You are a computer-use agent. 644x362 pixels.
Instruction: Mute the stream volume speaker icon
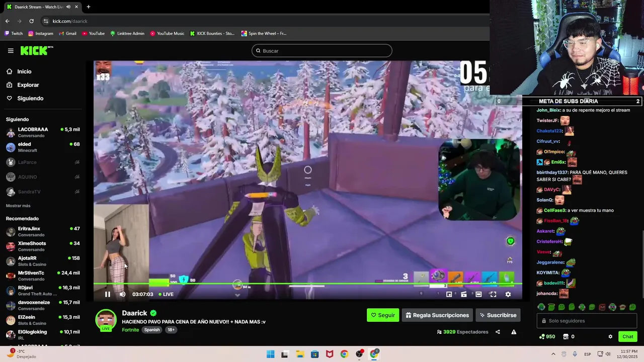[x=122, y=294]
